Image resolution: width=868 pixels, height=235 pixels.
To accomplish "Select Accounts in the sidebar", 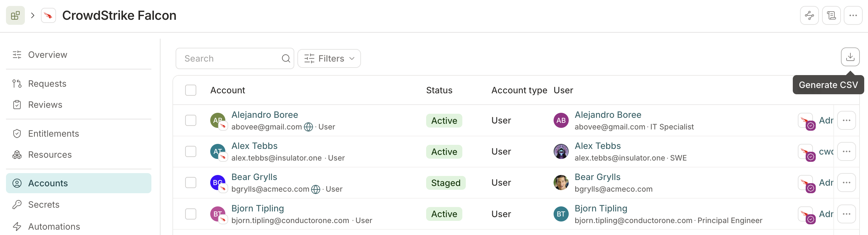I will click(78, 183).
